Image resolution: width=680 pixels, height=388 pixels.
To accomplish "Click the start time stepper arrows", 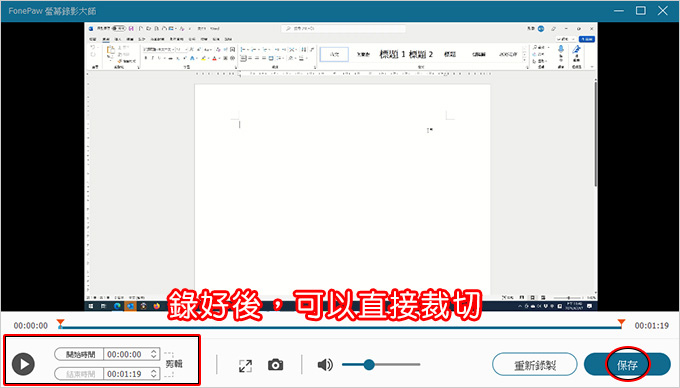I will pyautogui.click(x=154, y=354).
